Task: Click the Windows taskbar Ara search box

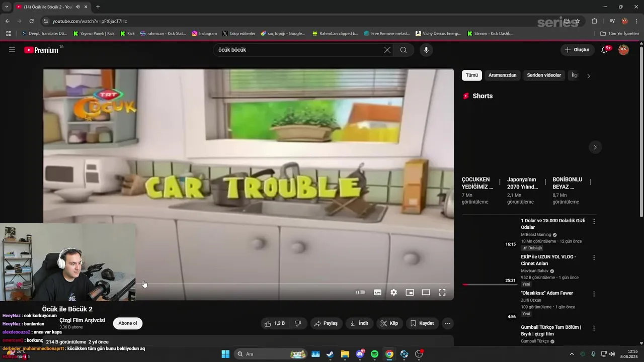Action: click(272, 354)
